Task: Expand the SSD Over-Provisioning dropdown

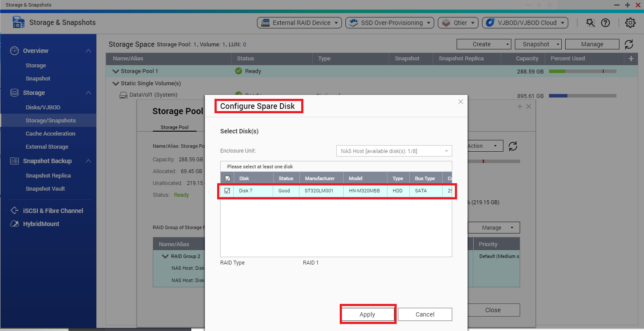Action: pyautogui.click(x=390, y=23)
